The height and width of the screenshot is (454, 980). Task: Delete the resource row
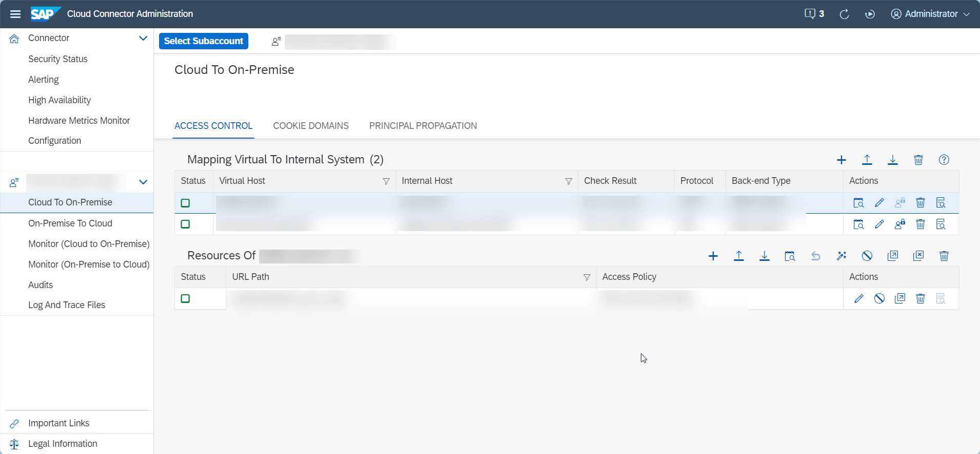pos(920,298)
